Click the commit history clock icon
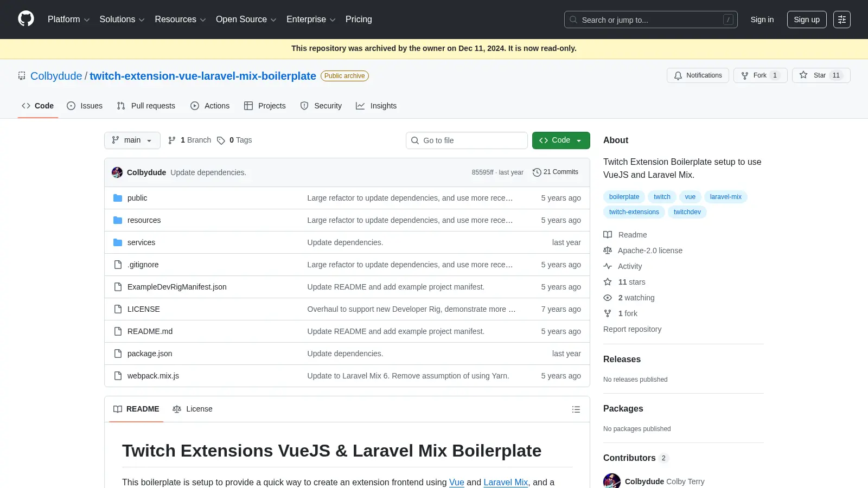This screenshot has width=868, height=488. [x=537, y=172]
